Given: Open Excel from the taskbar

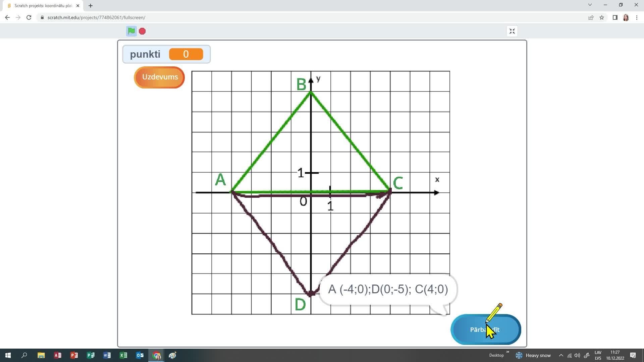Looking at the screenshot, I should (x=123, y=355).
